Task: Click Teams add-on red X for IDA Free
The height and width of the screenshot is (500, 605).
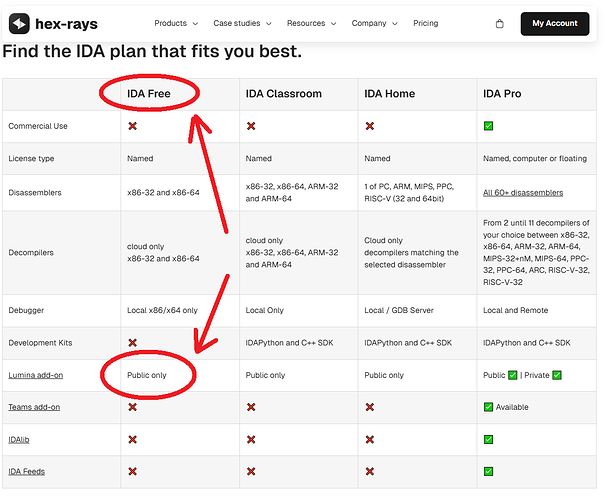Action: point(132,407)
